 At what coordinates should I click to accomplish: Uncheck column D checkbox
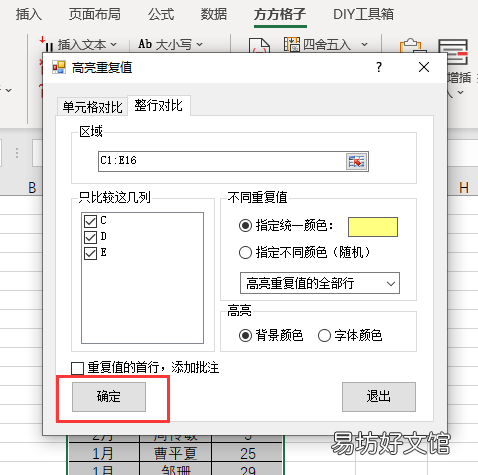point(90,237)
